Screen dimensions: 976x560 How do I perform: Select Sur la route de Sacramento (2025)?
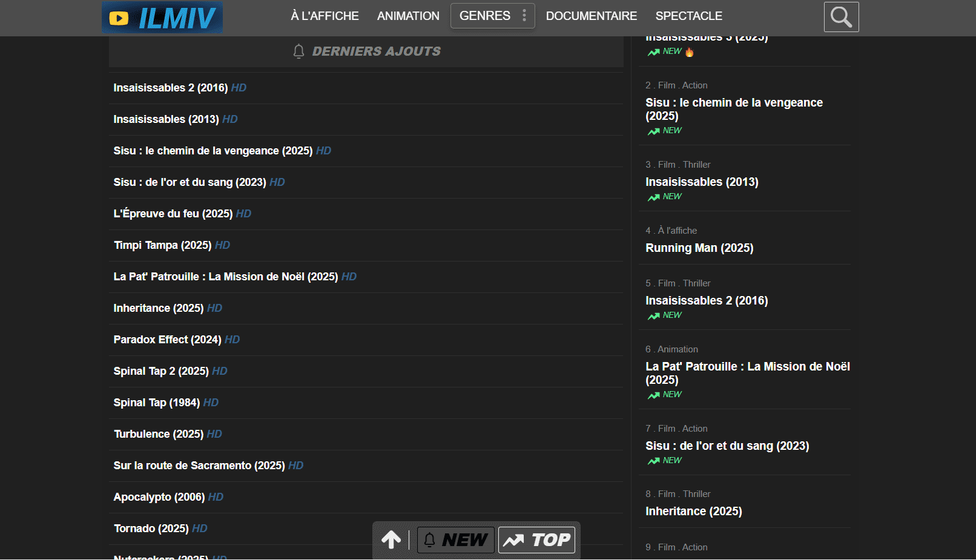point(199,466)
